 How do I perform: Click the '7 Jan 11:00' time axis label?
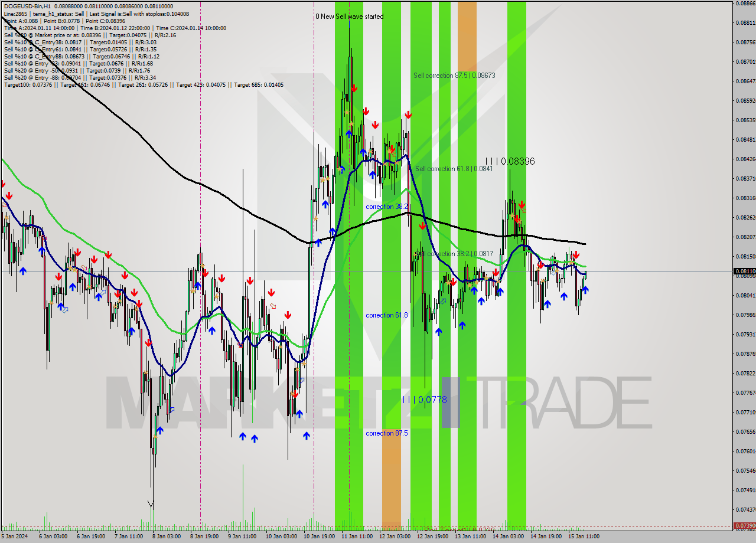[129, 537]
